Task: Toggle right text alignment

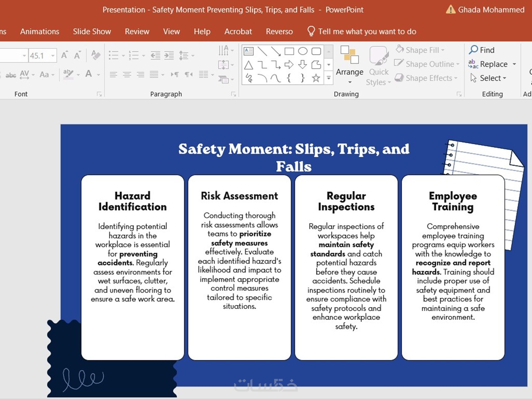Action: coord(141,74)
